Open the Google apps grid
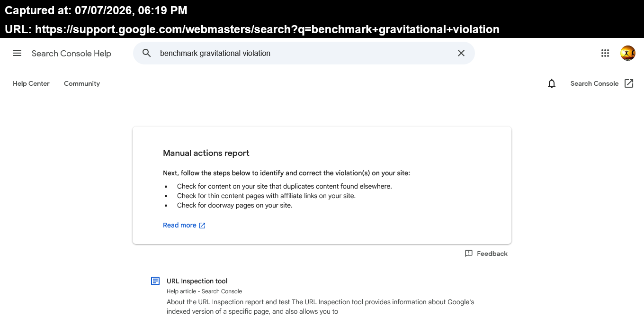644x317 pixels. (605, 53)
